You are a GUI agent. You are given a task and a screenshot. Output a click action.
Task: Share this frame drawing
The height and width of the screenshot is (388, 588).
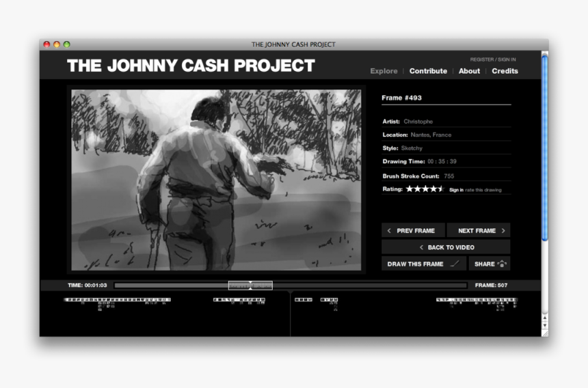coord(490,264)
